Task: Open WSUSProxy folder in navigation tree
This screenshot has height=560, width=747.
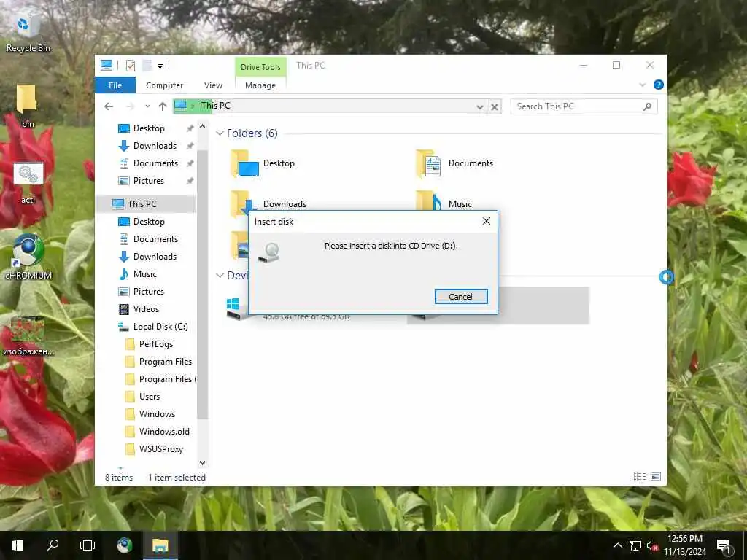Action: [x=160, y=449]
